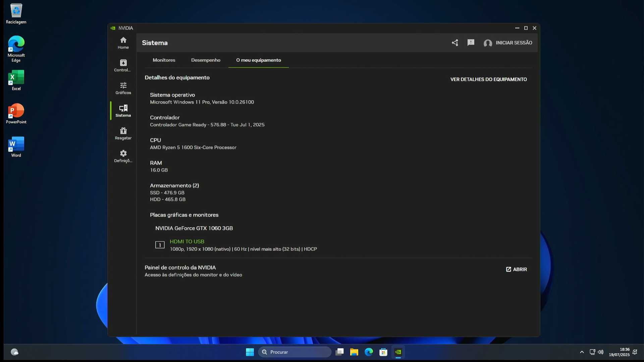Open the clock and date panel
The image size is (644, 362).
click(619, 352)
